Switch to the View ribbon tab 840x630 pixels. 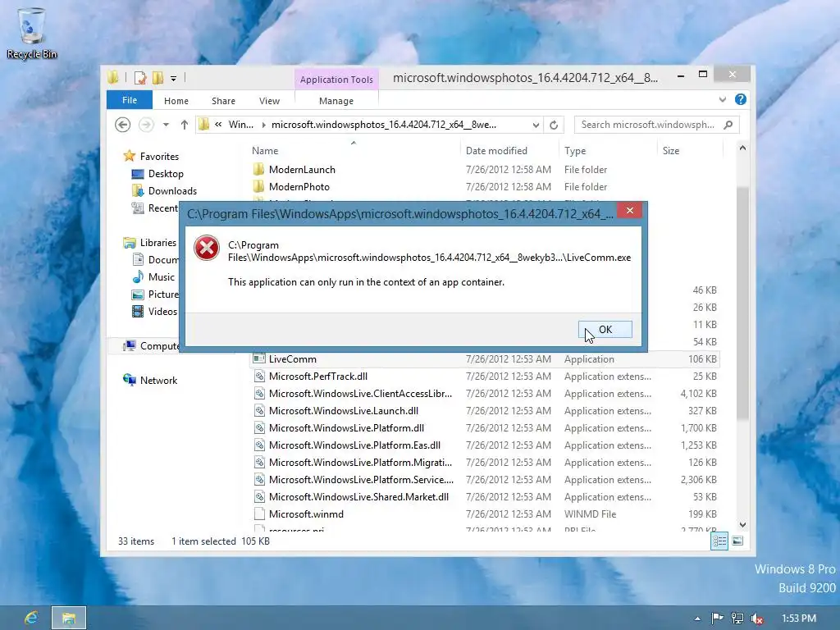269,101
